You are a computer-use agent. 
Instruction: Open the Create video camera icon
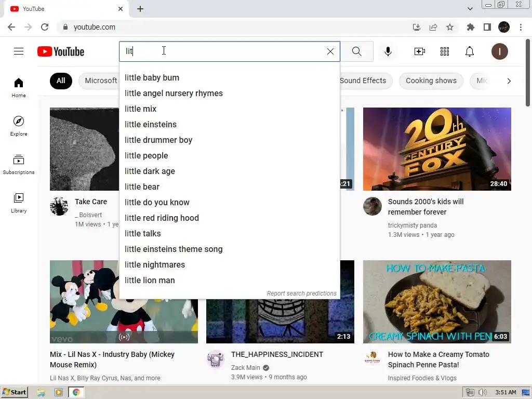[x=420, y=51]
